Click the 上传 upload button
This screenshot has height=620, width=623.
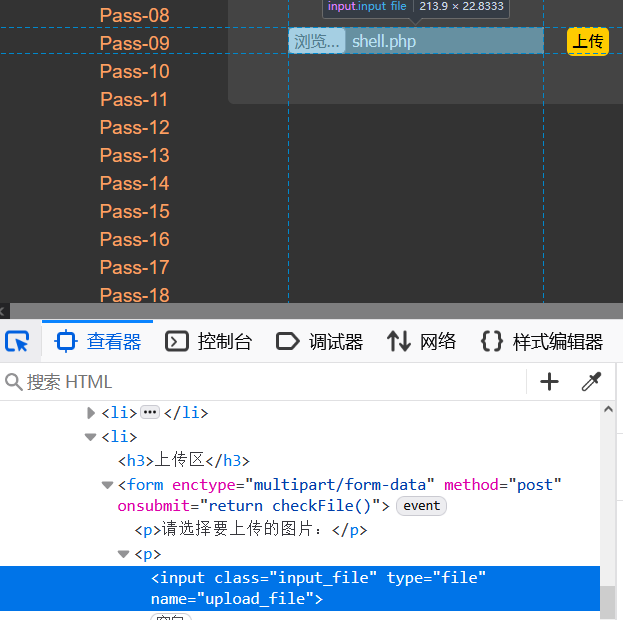point(587,41)
